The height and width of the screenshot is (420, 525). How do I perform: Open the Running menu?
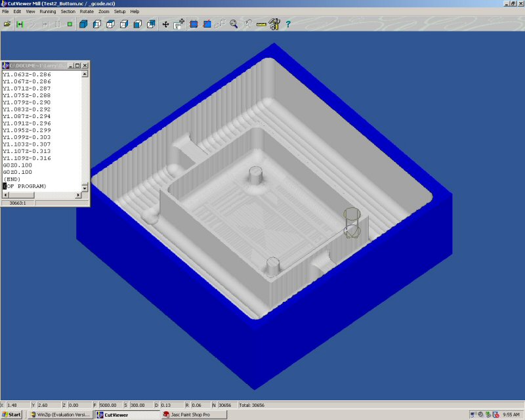tap(48, 12)
